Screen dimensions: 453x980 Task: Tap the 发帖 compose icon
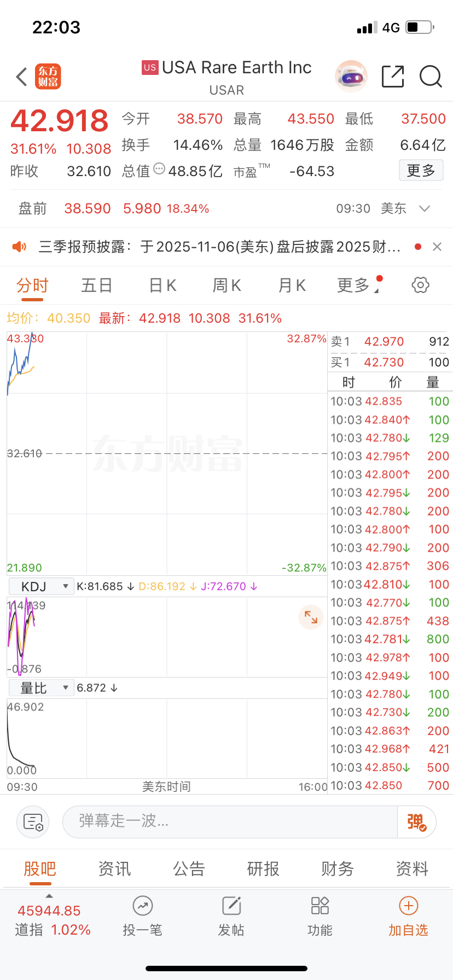(231, 906)
